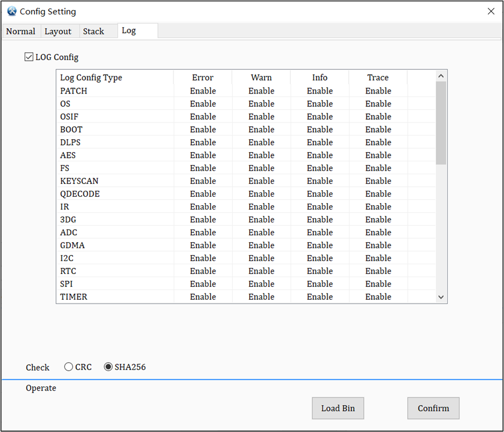
Task: Toggle the LOG Config checkbox
Action: [28, 56]
